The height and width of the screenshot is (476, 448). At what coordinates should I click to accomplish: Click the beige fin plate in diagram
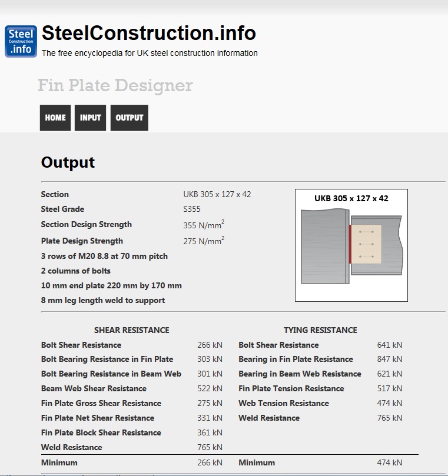[367, 244]
